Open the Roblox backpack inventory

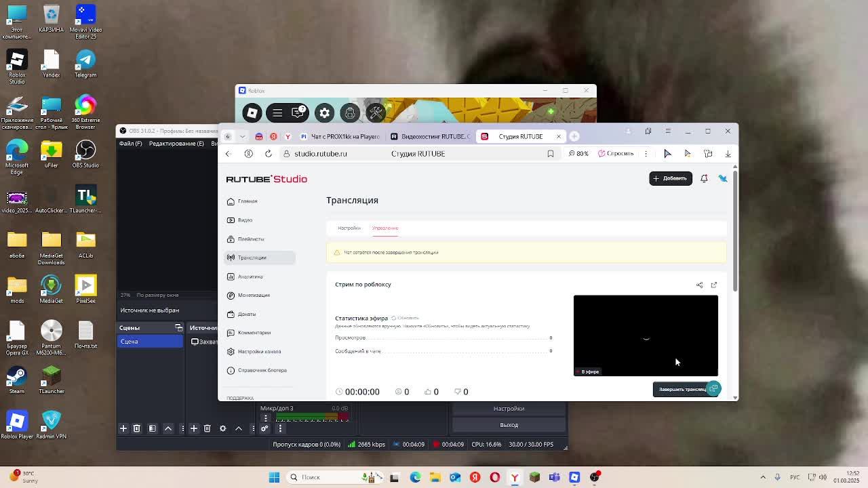tap(350, 113)
